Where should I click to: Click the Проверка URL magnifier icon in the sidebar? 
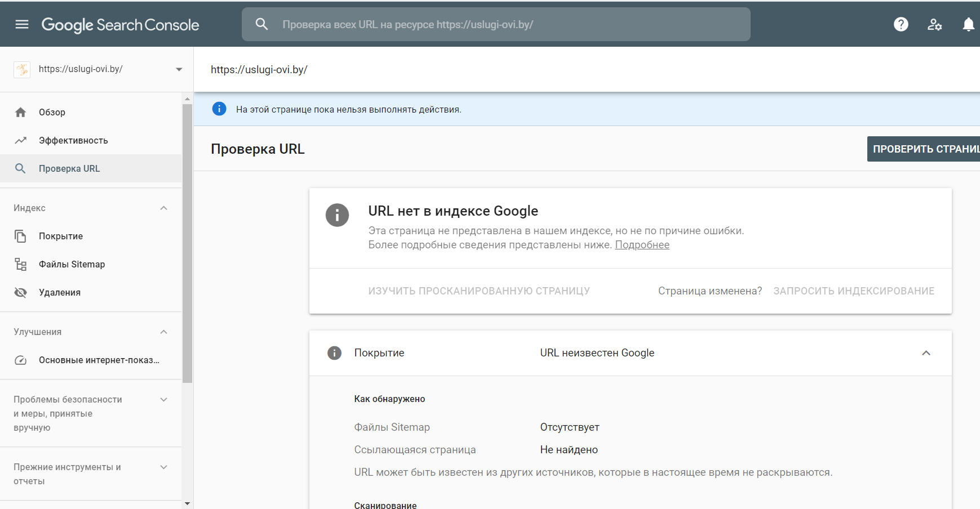pyautogui.click(x=20, y=168)
